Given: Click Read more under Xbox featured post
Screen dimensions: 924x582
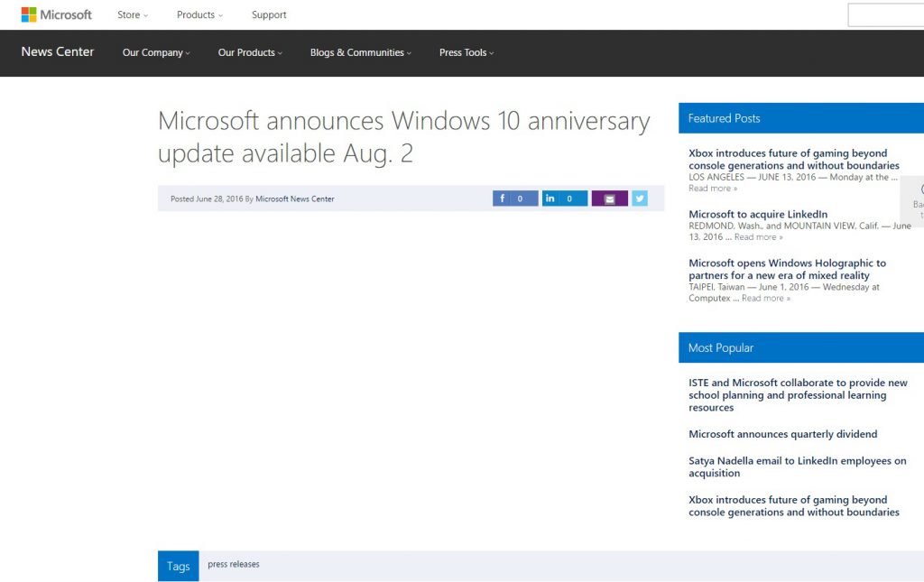Looking at the screenshot, I should [713, 189].
